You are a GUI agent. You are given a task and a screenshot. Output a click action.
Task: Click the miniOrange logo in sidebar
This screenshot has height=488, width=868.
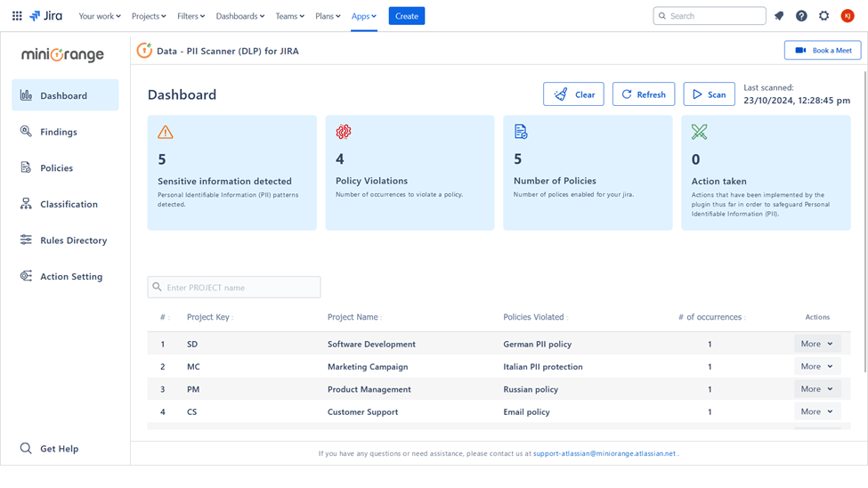[62, 54]
